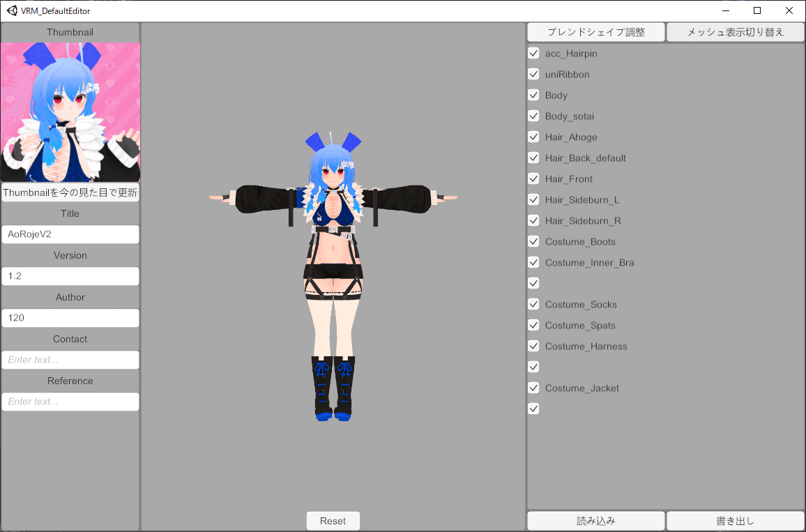Minimize the VRM_DefaultEditor window

[x=726, y=10]
